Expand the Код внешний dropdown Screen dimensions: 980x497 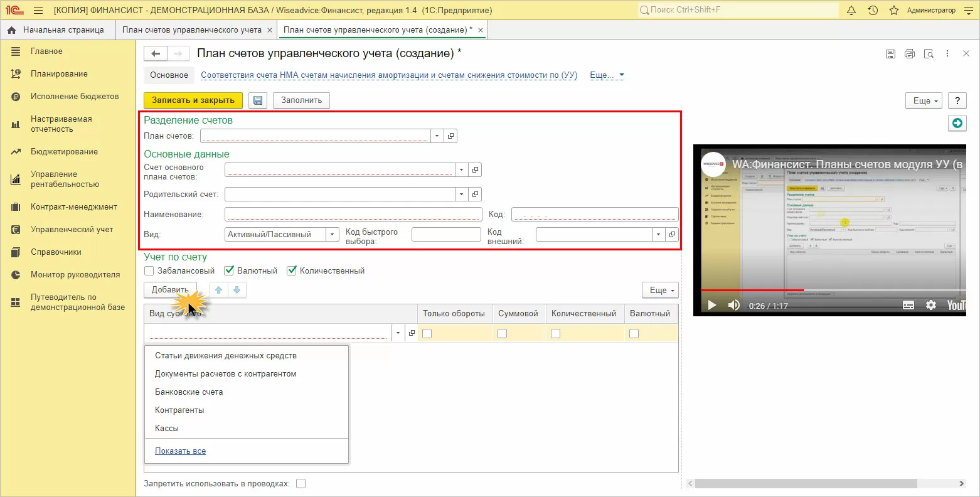tap(658, 235)
